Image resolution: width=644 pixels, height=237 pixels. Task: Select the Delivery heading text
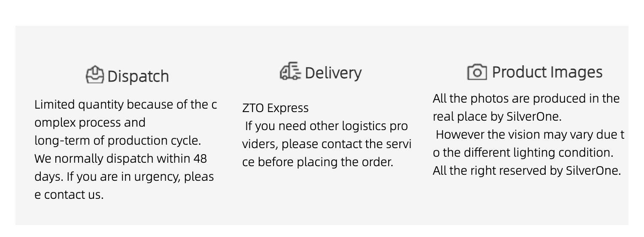coord(333,73)
